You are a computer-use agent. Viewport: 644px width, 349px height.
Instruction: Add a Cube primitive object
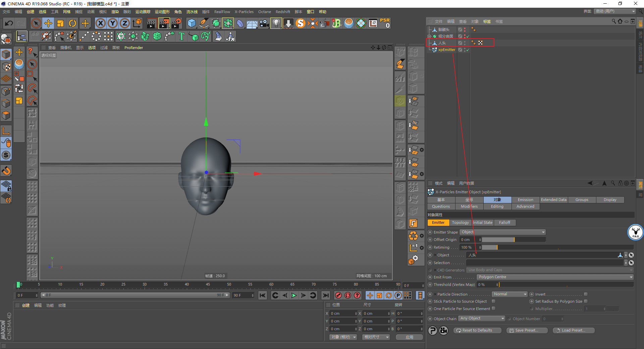[192, 23]
